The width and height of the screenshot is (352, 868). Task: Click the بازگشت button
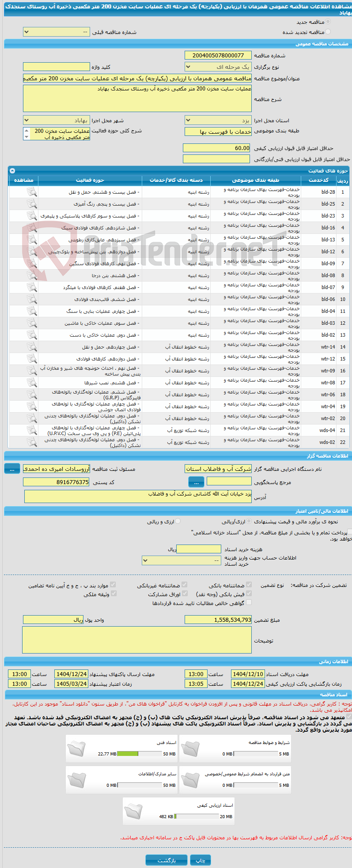tap(167, 860)
